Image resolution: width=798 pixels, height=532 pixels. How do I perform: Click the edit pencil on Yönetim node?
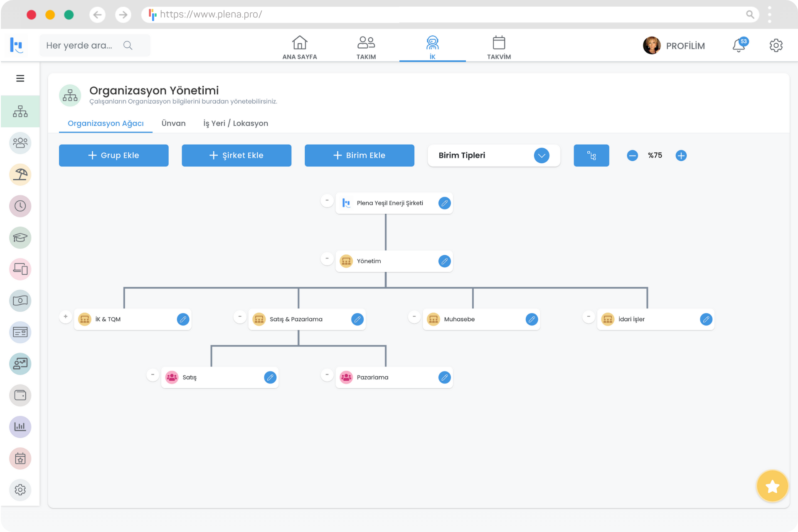click(x=444, y=261)
